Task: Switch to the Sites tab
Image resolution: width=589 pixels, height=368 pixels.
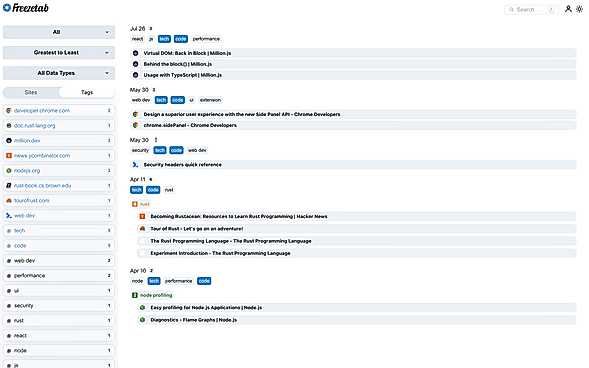Action: tap(31, 92)
